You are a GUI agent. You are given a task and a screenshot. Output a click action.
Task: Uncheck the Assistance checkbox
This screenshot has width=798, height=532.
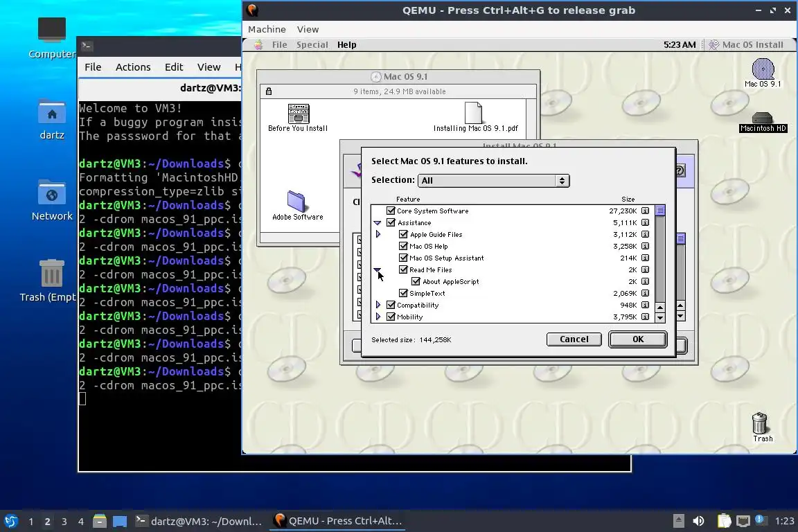pos(391,222)
